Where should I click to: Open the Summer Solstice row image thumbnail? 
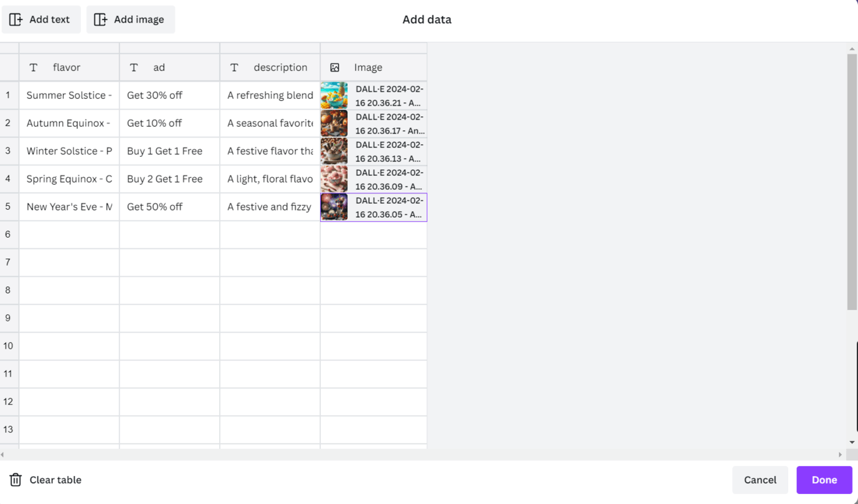tap(334, 95)
